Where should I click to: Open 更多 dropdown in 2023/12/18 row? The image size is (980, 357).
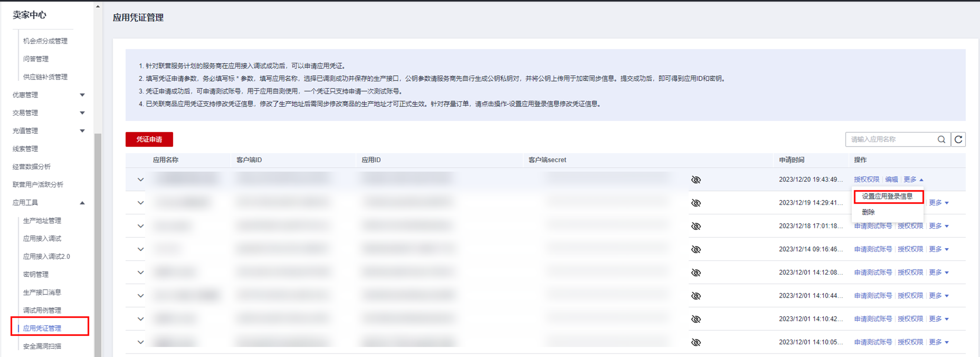pyautogui.click(x=938, y=226)
